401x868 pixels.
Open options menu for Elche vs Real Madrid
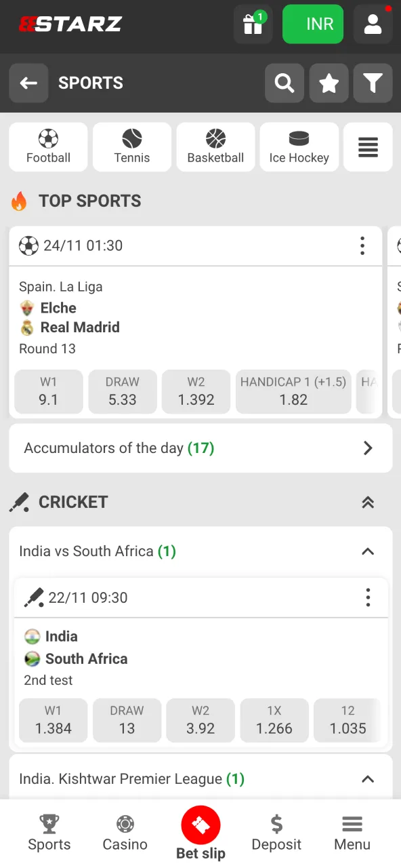(x=362, y=245)
